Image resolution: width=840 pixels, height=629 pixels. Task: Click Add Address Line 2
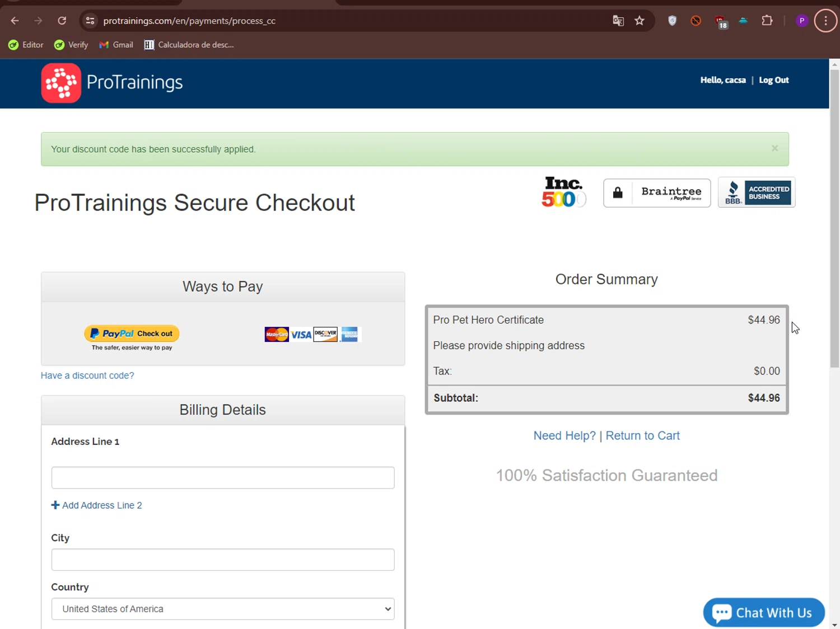(x=96, y=505)
